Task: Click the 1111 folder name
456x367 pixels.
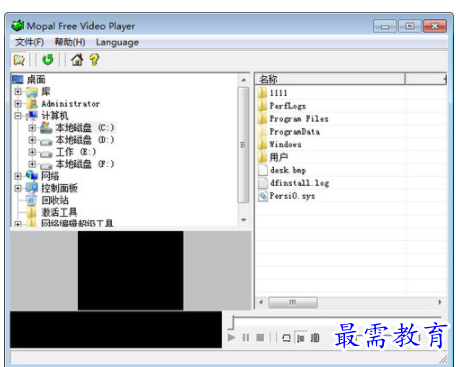Action: 278,93
